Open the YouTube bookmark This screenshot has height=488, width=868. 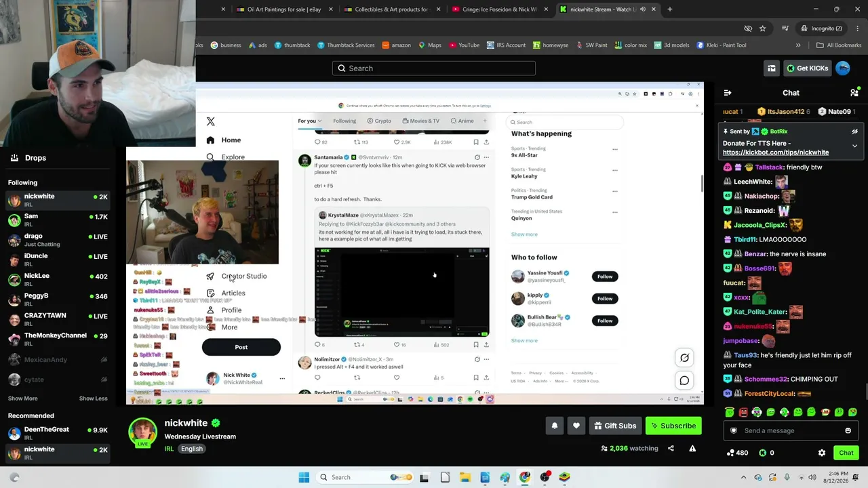464,45
